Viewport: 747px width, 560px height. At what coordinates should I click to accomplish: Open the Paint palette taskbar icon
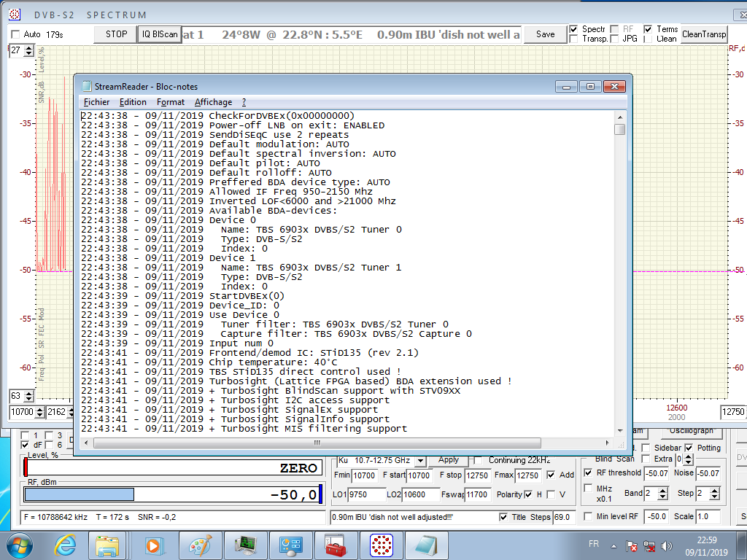coord(199,545)
